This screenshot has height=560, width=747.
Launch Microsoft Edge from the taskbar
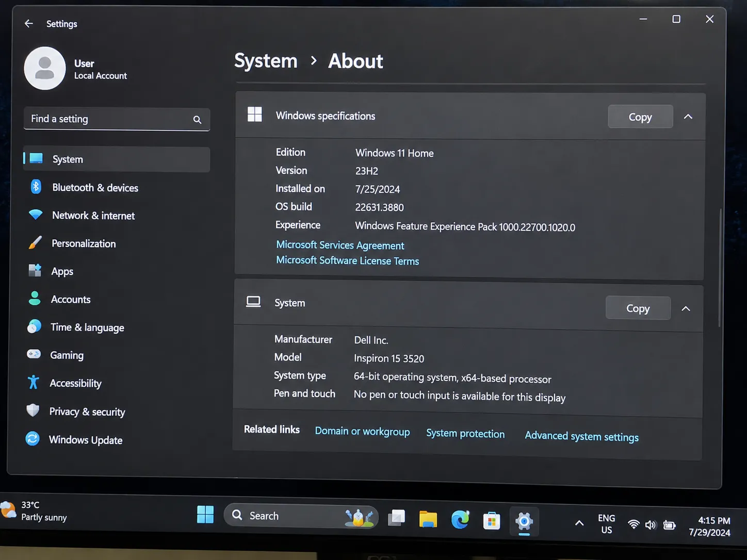tap(460, 520)
